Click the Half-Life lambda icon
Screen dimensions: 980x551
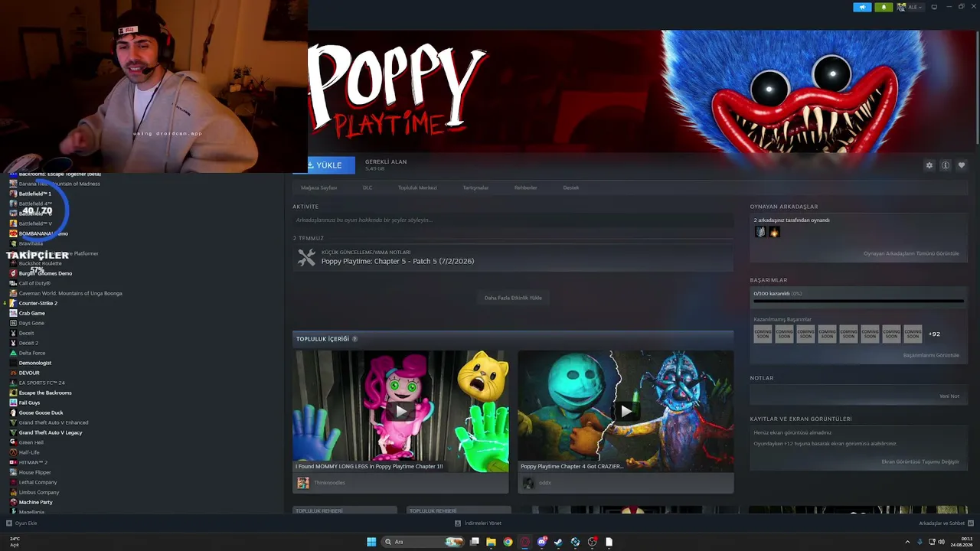click(13, 452)
